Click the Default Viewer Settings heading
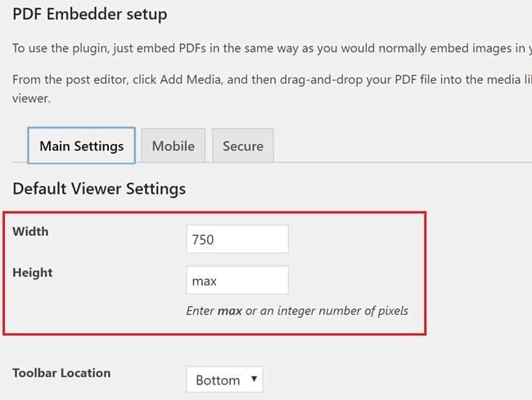Screen dimensions: 532x400 click(x=99, y=189)
